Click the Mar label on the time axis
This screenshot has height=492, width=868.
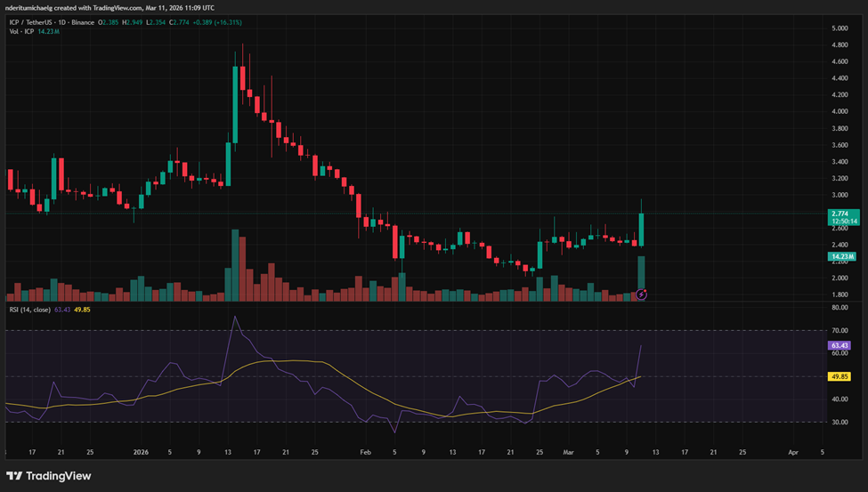[x=569, y=452]
